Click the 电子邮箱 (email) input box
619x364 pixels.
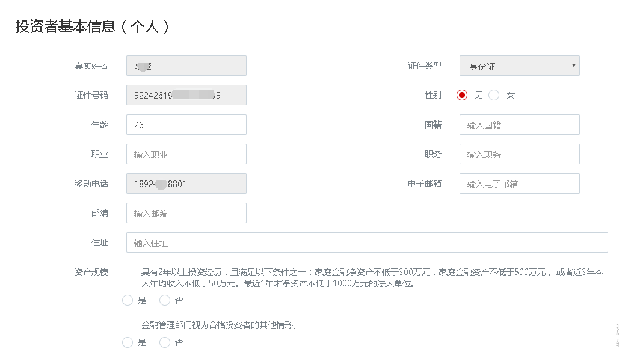coord(519,184)
